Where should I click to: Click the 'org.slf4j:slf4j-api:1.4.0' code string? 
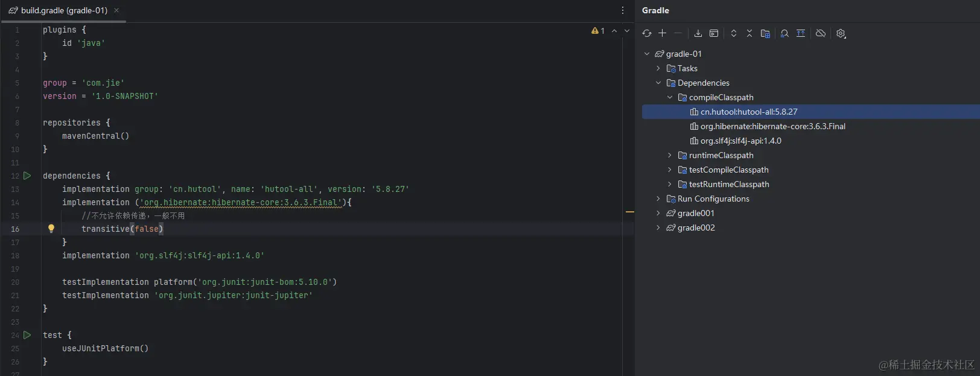click(200, 255)
